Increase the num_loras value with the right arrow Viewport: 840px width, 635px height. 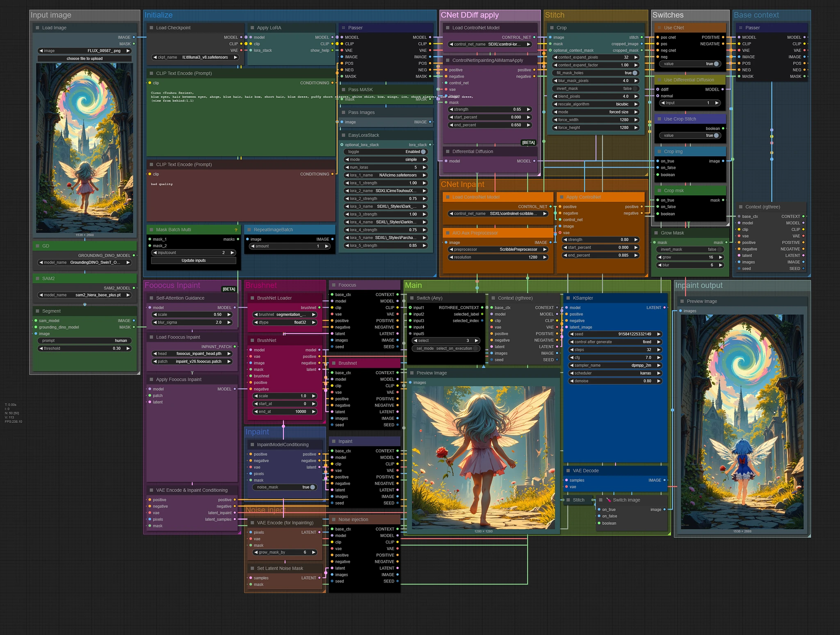click(x=424, y=167)
